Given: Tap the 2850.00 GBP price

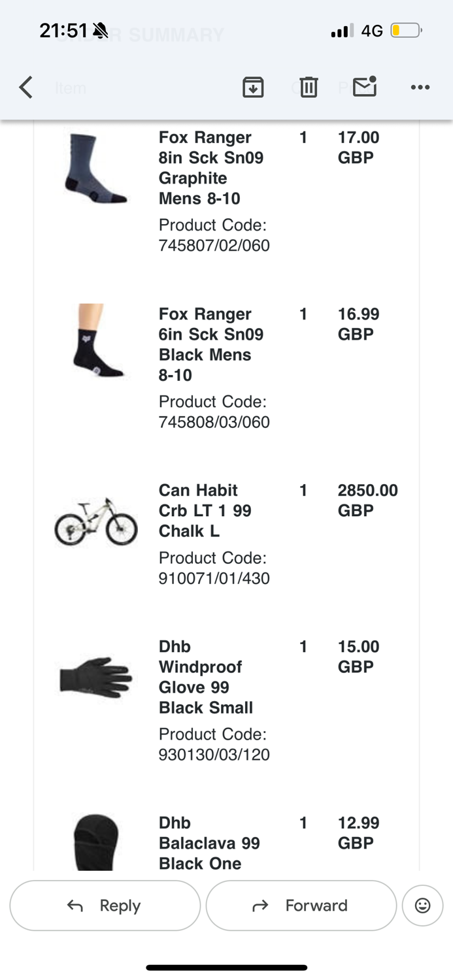Looking at the screenshot, I should click(x=367, y=500).
